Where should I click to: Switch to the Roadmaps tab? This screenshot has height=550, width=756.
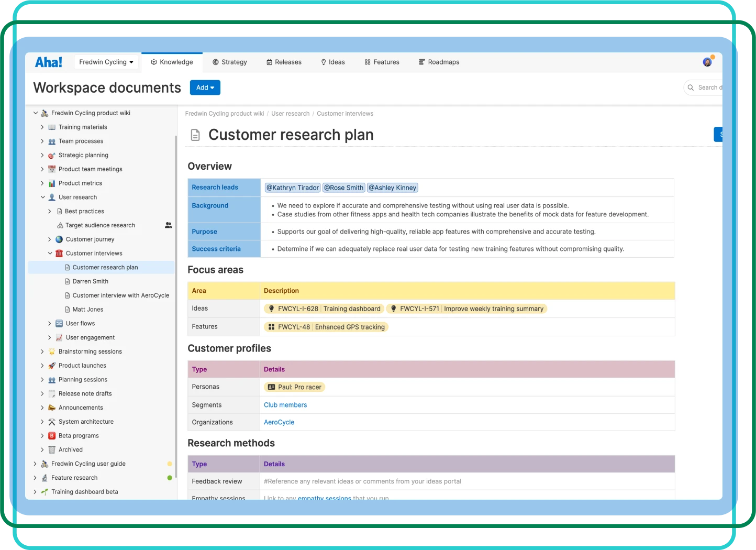point(439,62)
